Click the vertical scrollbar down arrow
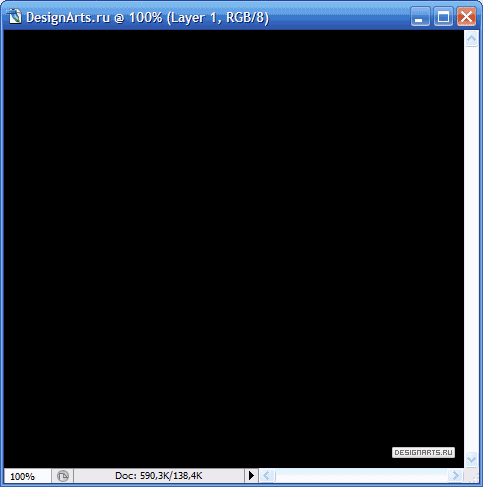The width and height of the screenshot is (483, 487). coord(471,460)
